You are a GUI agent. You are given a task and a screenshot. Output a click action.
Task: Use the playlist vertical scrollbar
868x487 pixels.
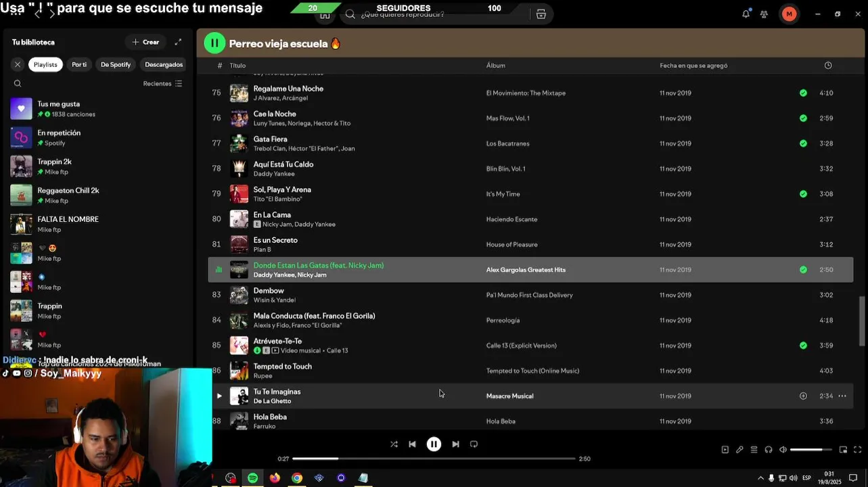[861, 323]
